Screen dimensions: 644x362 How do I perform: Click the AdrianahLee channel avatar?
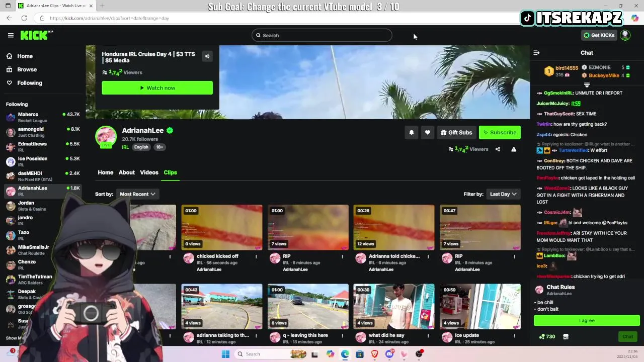[x=106, y=137]
